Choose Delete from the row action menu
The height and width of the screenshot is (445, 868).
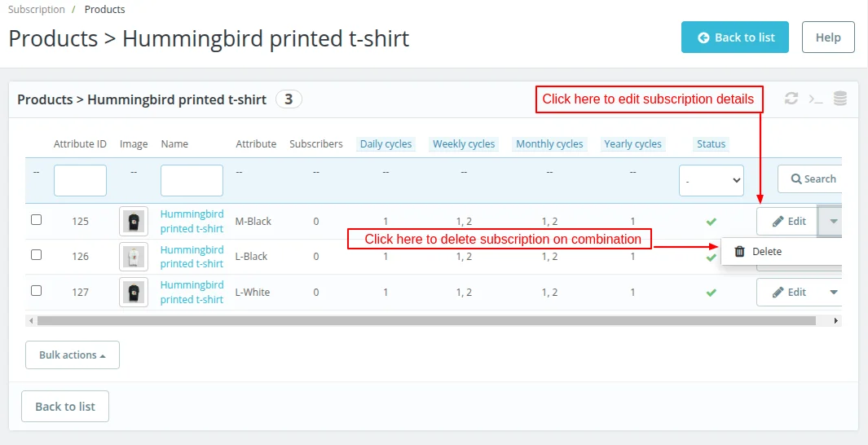point(766,252)
